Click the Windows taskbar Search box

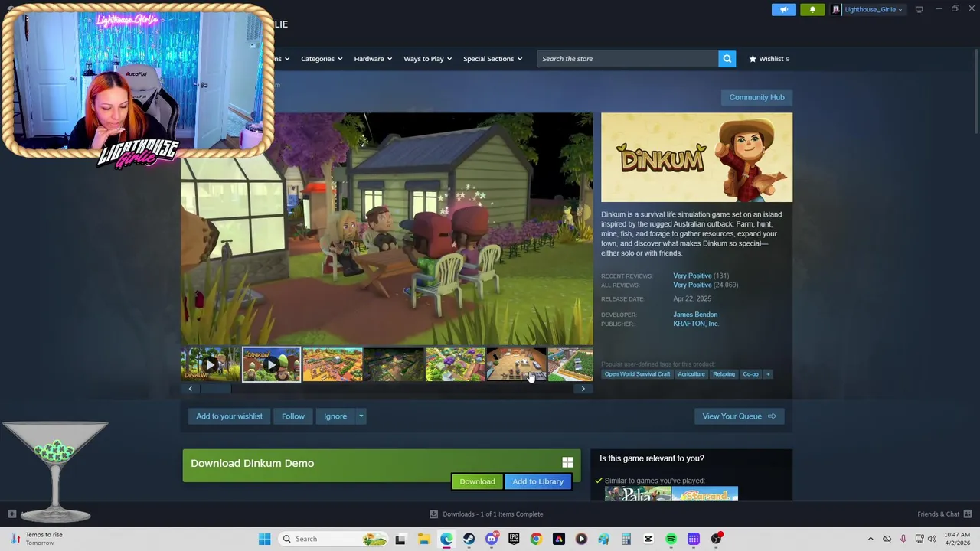[x=334, y=539]
